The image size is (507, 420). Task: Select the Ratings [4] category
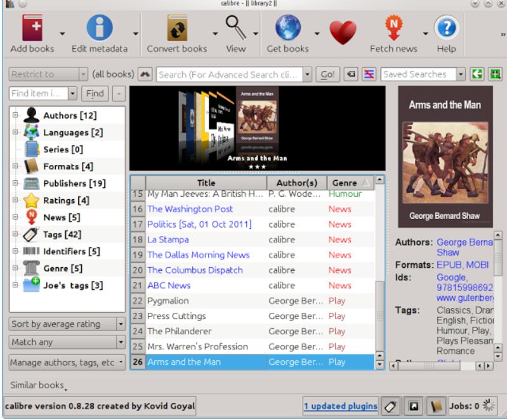point(66,200)
